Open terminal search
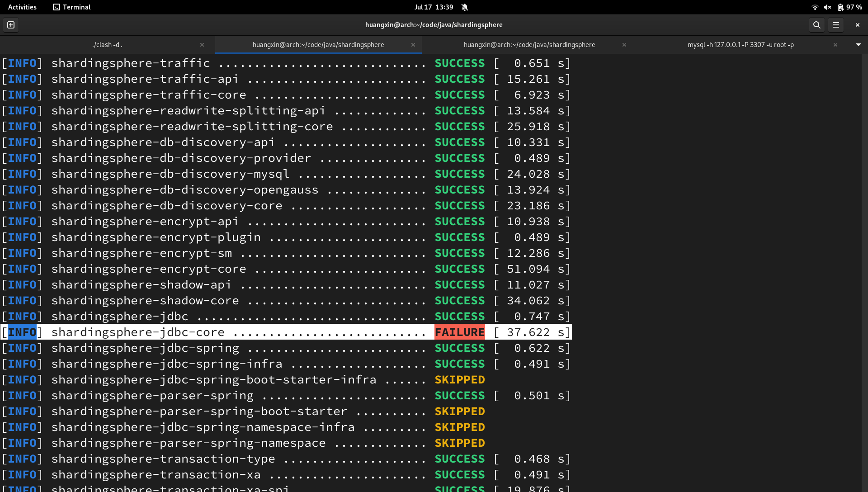This screenshot has height=492, width=868. tap(816, 25)
